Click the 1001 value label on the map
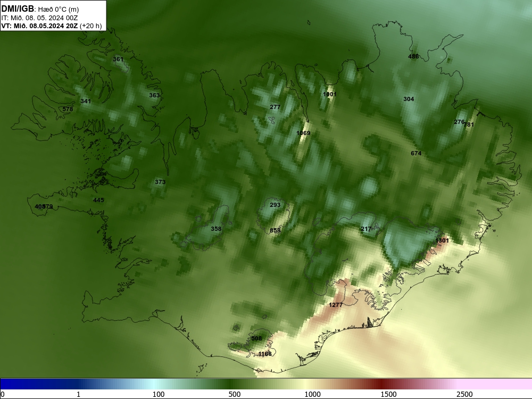This screenshot has height=399, width=532. (330, 94)
